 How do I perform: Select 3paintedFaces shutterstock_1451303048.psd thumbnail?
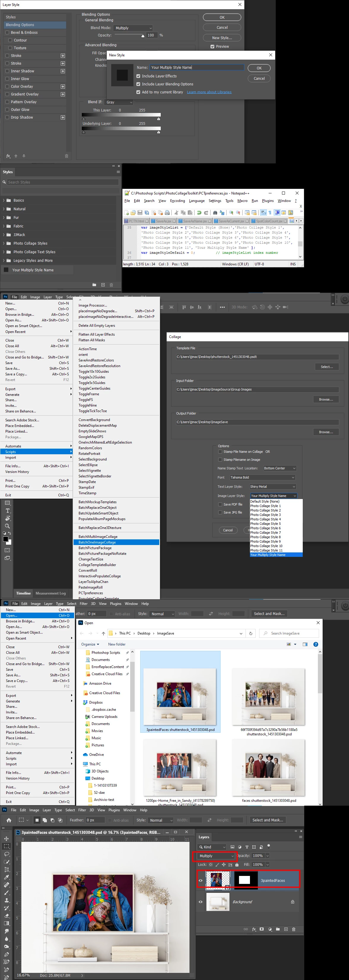[x=180, y=692]
